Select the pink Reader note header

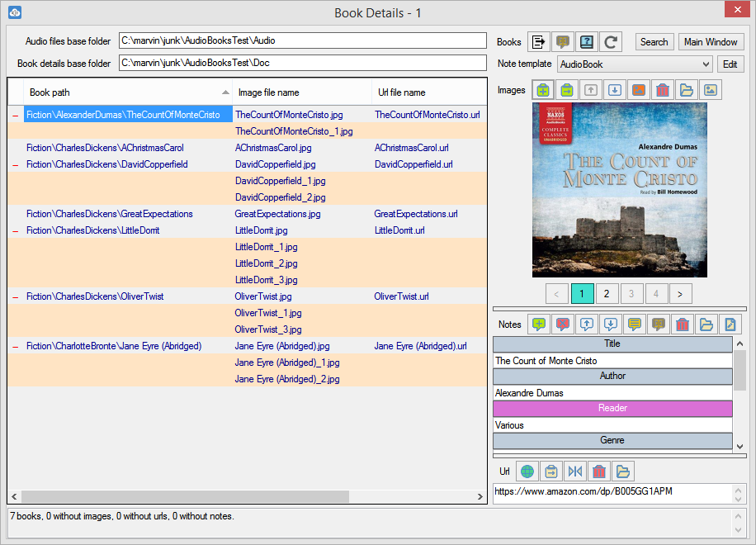tap(612, 408)
